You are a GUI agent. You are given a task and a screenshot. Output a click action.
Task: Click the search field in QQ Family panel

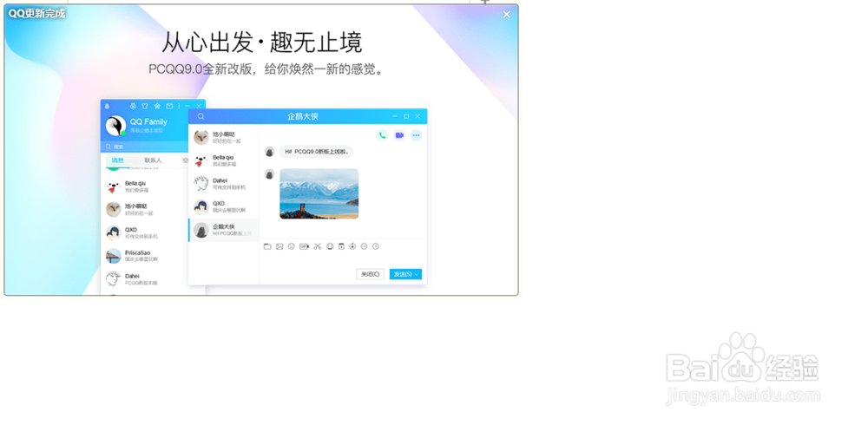click(x=145, y=147)
